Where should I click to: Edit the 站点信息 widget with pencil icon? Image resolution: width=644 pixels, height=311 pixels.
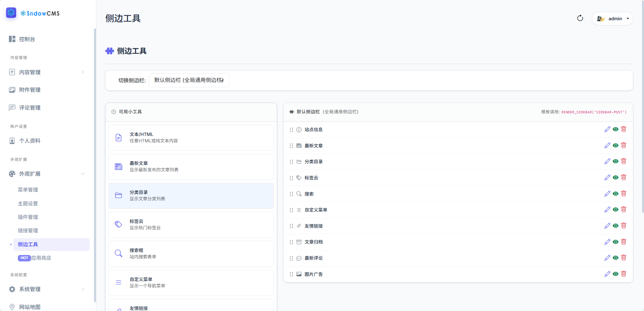tap(607, 130)
